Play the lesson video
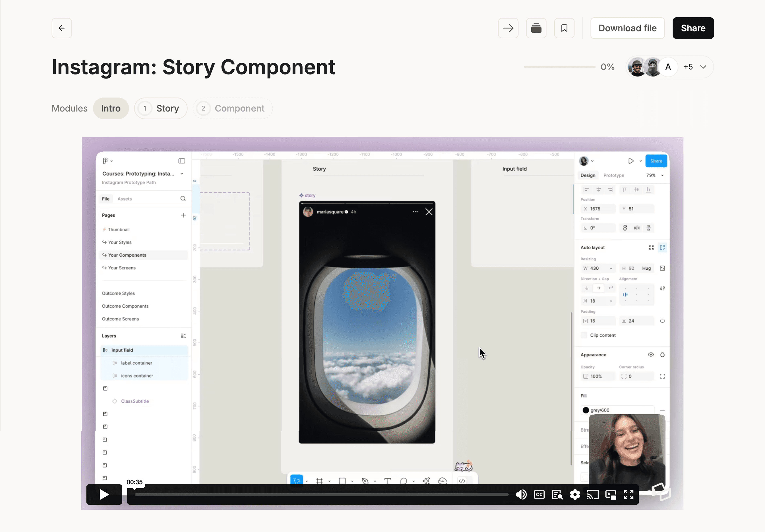Image resolution: width=765 pixels, height=532 pixels. point(104,495)
